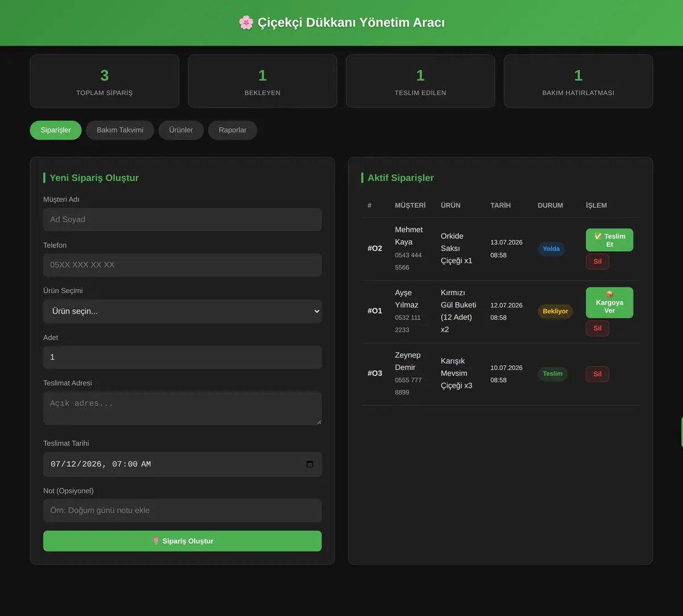
Task: Go to the Ürünler tab
Action: point(181,130)
